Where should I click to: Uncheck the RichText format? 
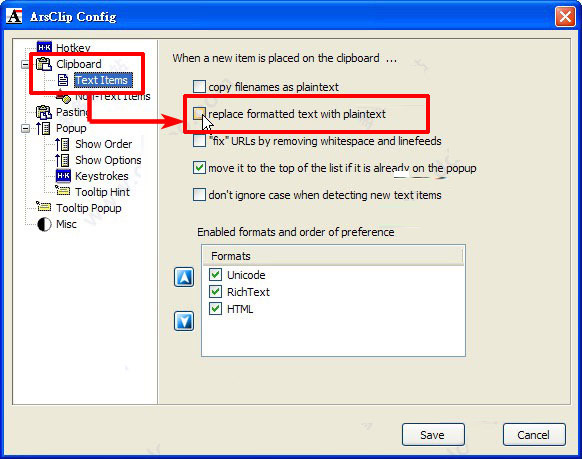click(215, 292)
